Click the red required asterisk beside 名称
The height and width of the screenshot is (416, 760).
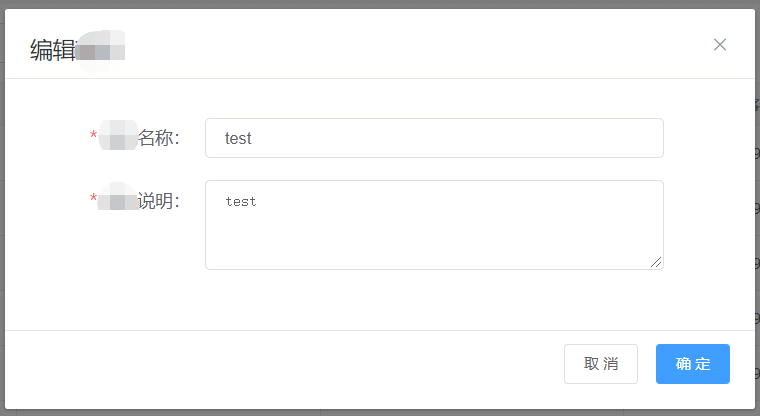click(94, 135)
